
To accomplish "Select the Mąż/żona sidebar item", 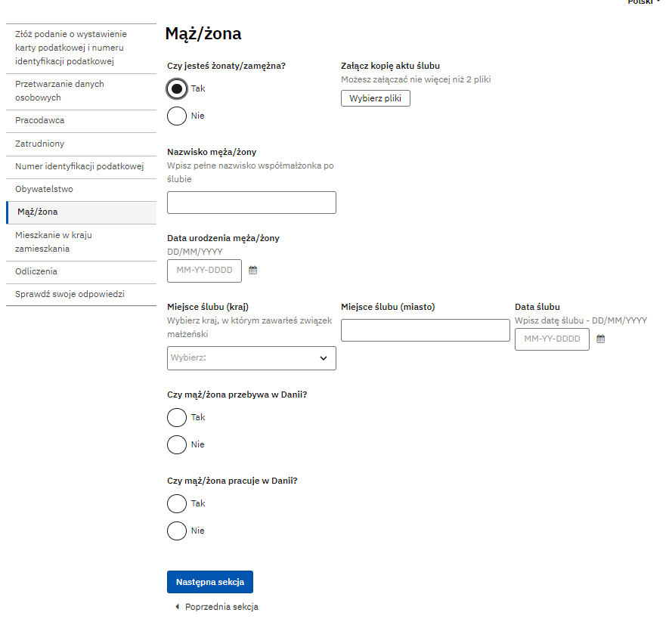I will click(x=82, y=212).
